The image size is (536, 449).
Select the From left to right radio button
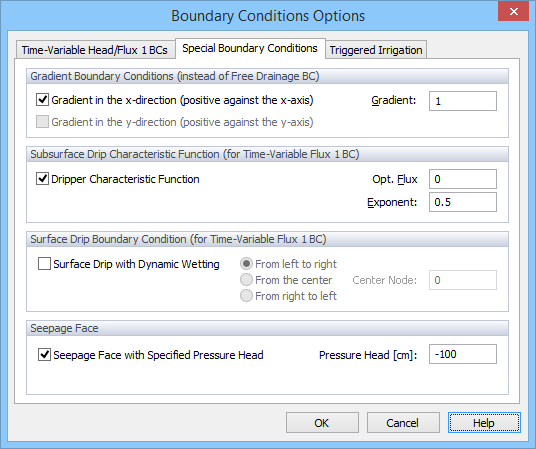pos(246,264)
